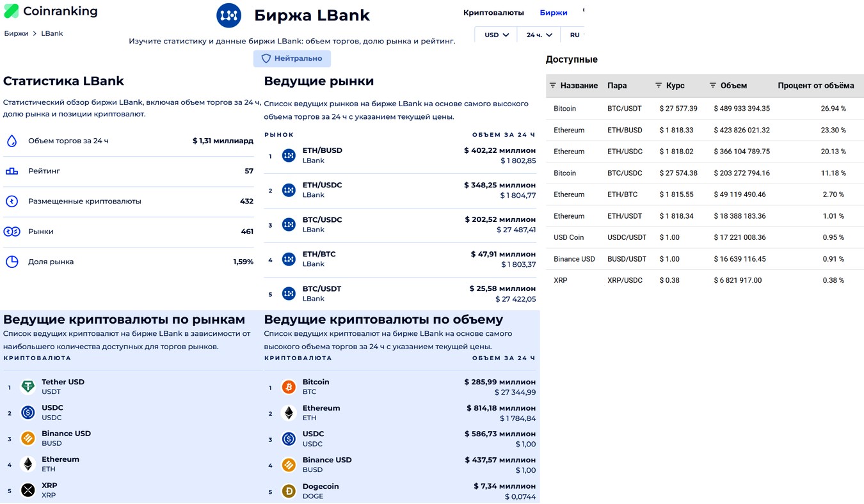Click the markets icon next to Рынки
Screen dimensions: 864x504
12,232
